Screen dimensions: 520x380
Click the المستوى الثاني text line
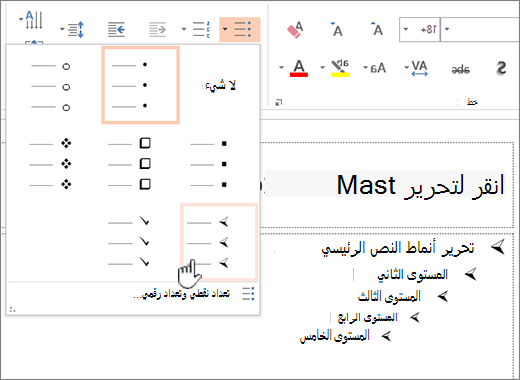(412, 275)
